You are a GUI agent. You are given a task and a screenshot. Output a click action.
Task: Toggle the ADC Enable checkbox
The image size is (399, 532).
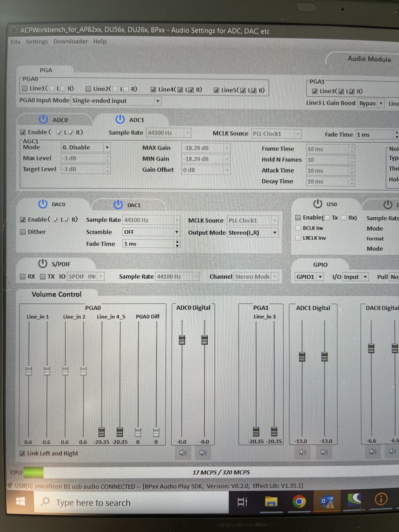coord(23,132)
